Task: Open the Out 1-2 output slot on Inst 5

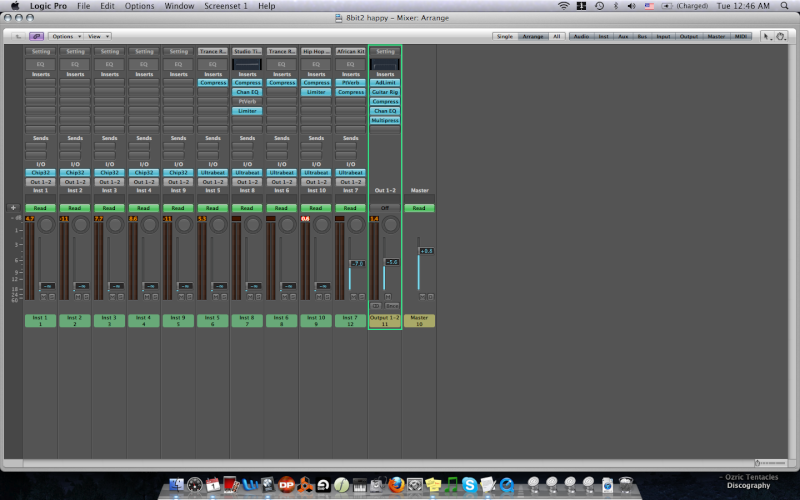Action: (x=213, y=182)
